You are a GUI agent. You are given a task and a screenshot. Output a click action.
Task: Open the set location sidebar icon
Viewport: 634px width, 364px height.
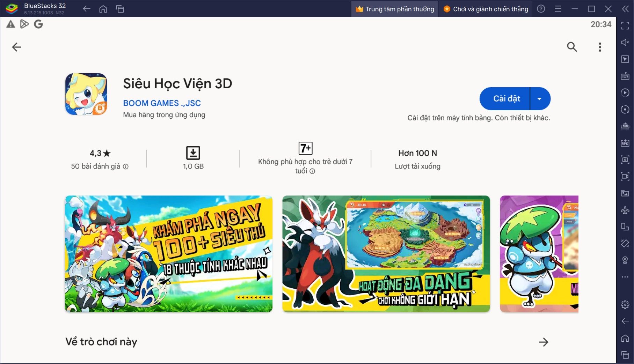click(x=625, y=260)
